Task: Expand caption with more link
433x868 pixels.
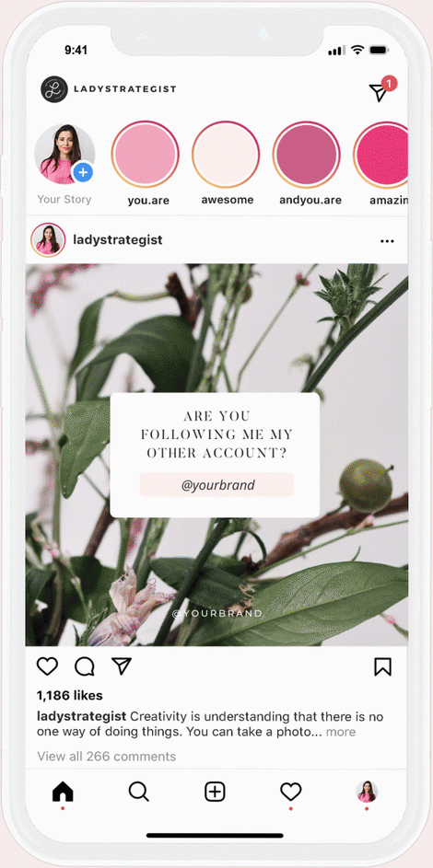Action: tap(341, 732)
